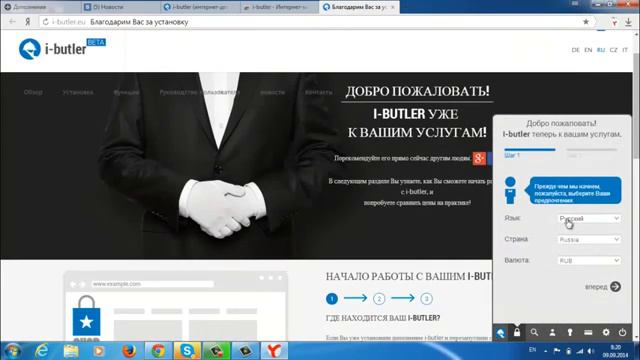Click the forward arrow circle next to вперед
640x360 pixels.
616,287
